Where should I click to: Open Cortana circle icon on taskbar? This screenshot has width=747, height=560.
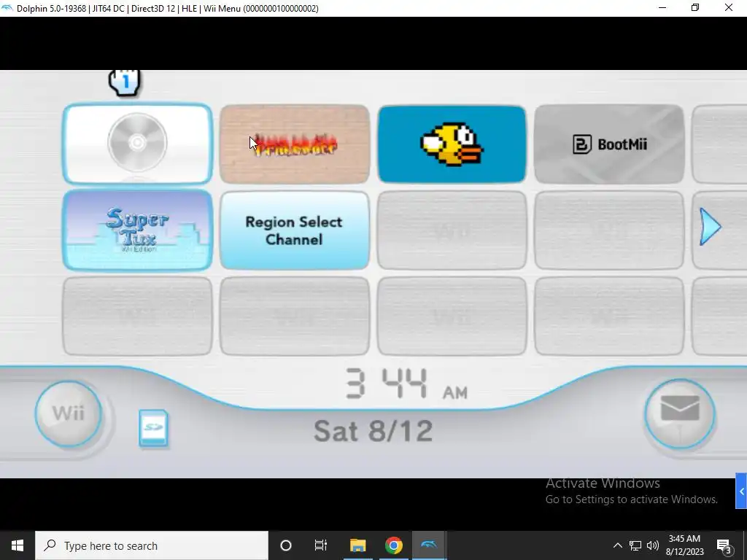coord(286,545)
